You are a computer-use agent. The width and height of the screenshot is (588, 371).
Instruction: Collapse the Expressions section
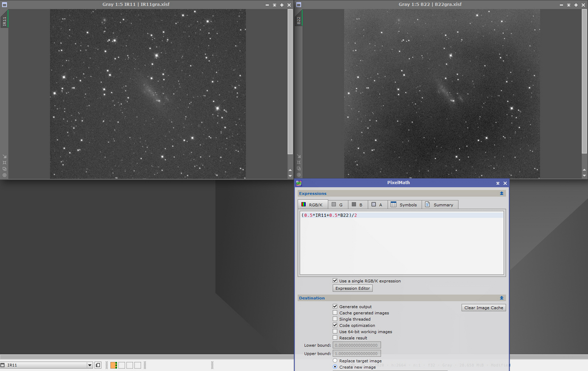click(x=501, y=194)
